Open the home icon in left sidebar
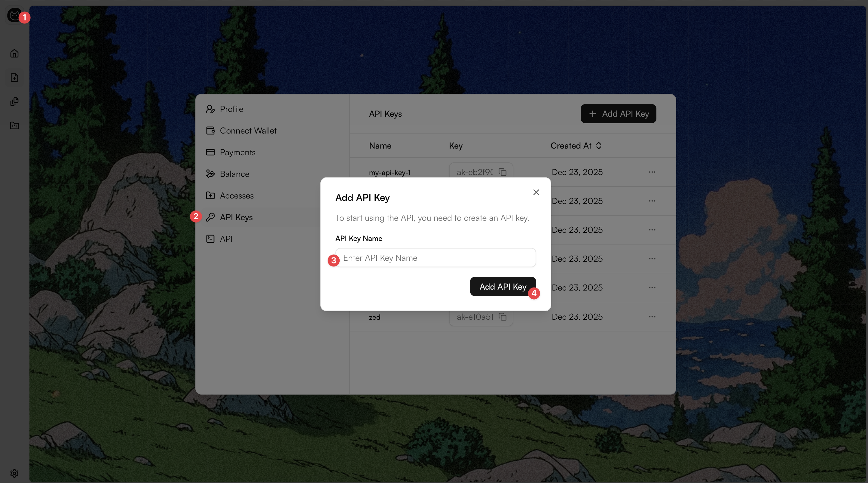Screen dimensions: 868x483 click(14, 53)
